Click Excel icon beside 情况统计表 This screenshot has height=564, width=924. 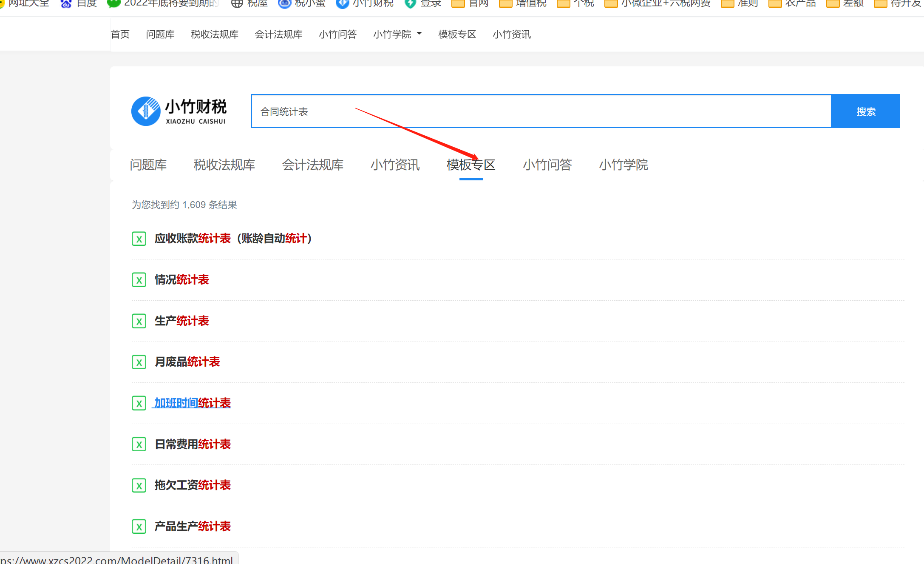coord(139,280)
